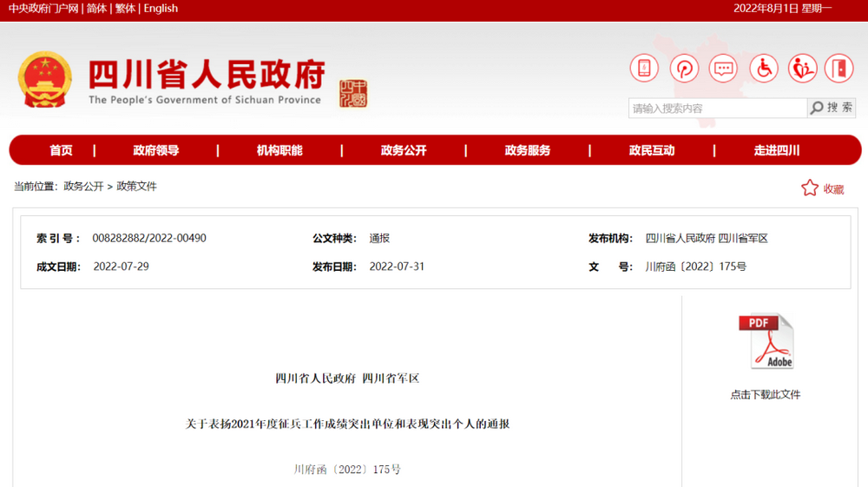
Task: Select the 成文日期 value 2022-07-29
Action: pyautogui.click(x=122, y=267)
